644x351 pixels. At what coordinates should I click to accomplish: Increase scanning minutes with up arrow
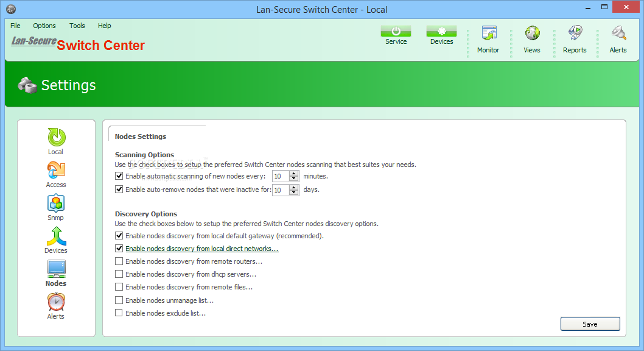point(293,174)
